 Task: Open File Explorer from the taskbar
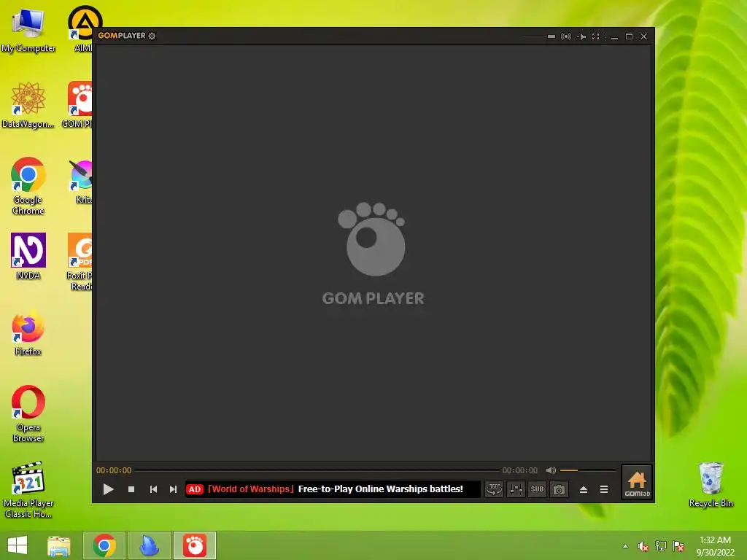(x=59, y=545)
